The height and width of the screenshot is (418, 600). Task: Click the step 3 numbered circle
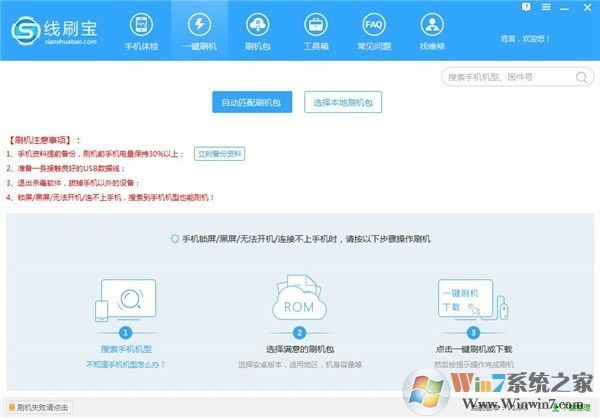473,333
